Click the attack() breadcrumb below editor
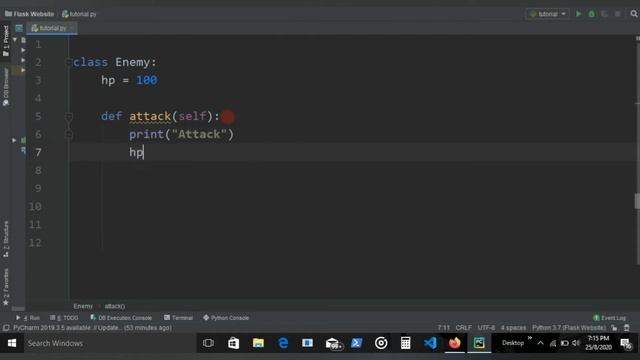The image size is (640, 360). pos(115,306)
